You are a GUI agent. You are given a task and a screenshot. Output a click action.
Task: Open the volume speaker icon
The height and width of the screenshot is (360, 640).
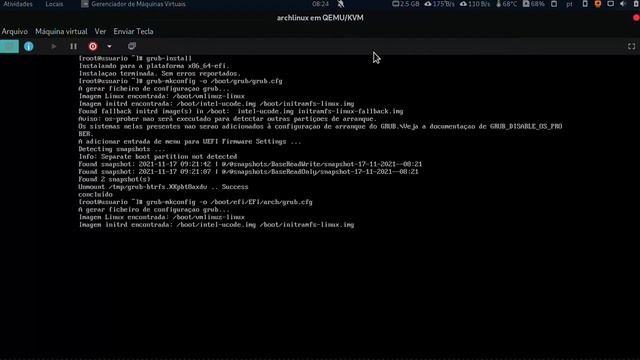pos(623,4)
